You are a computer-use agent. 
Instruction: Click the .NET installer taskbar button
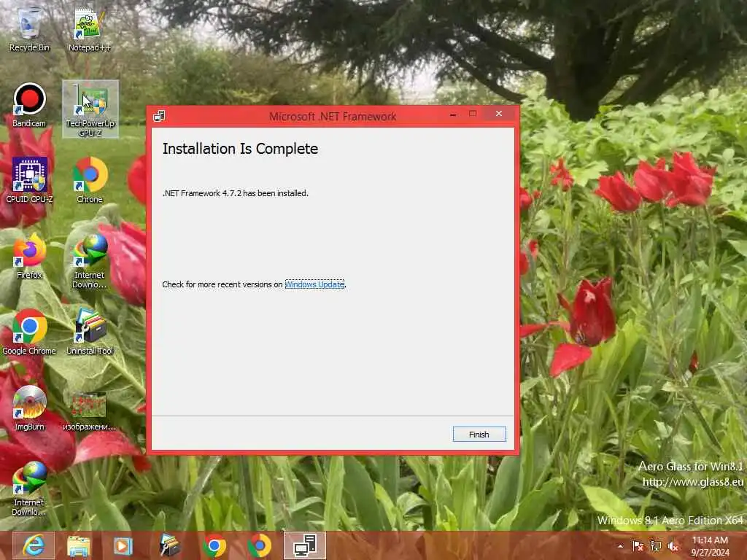click(305, 545)
